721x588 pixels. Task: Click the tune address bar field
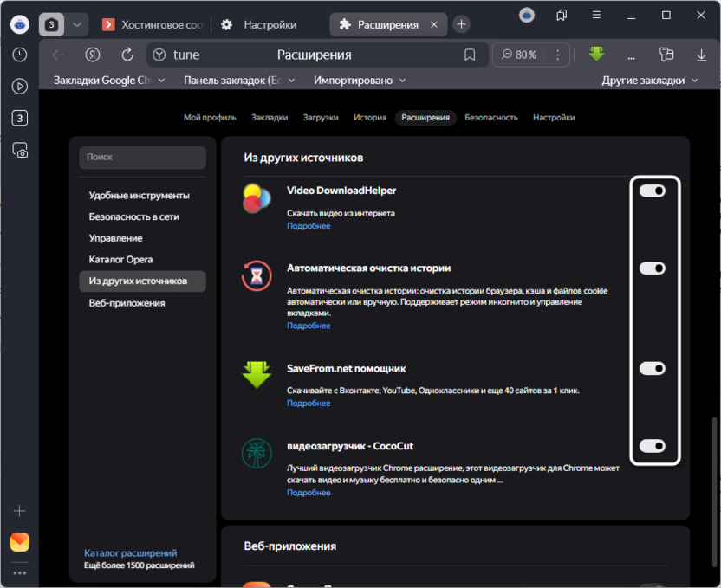(317, 55)
